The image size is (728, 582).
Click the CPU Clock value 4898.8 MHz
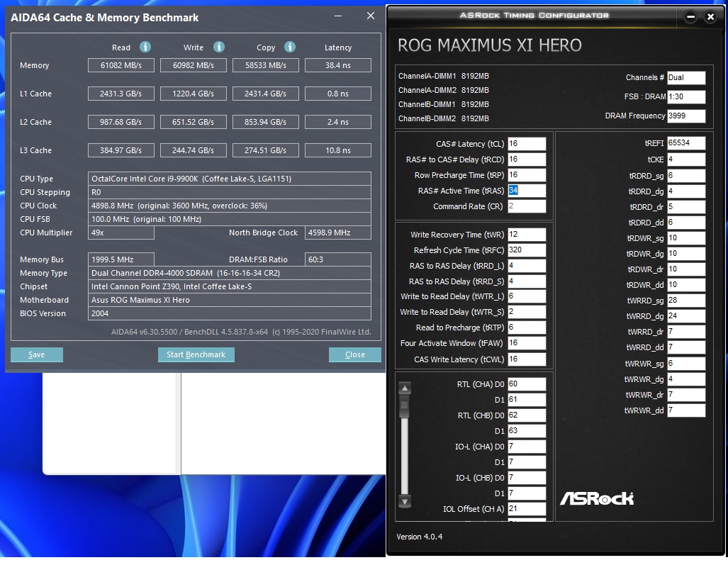click(x=230, y=206)
